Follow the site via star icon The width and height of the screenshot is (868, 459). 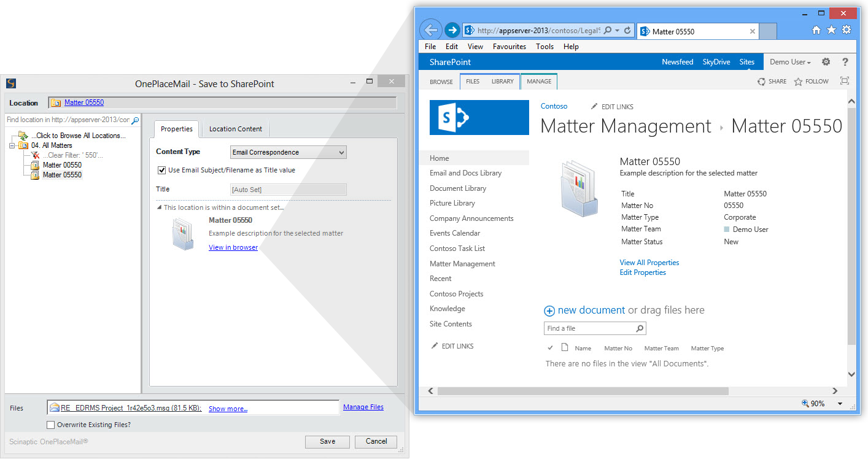coord(798,82)
